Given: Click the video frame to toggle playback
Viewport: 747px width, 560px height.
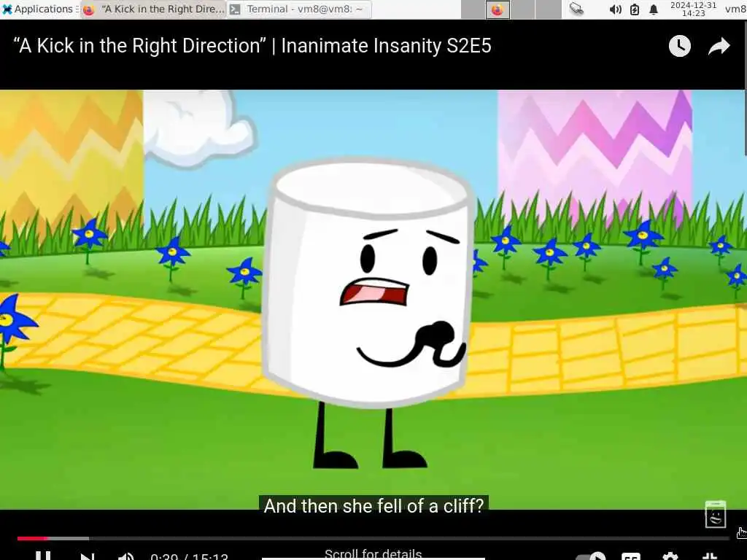Looking at the screenshot, I should point(373,299).
